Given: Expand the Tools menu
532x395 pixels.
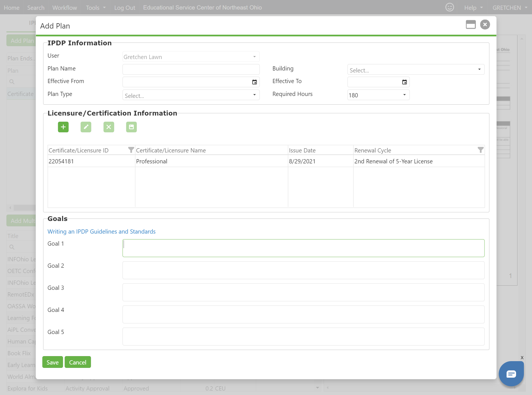Looking at the screenshot, I should tap(96, 8).
